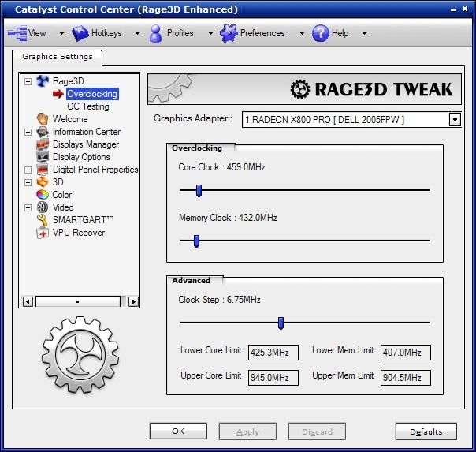476x452 pixels.
Task: Click the Welcome hand icon
Action: tap(43, 119)
